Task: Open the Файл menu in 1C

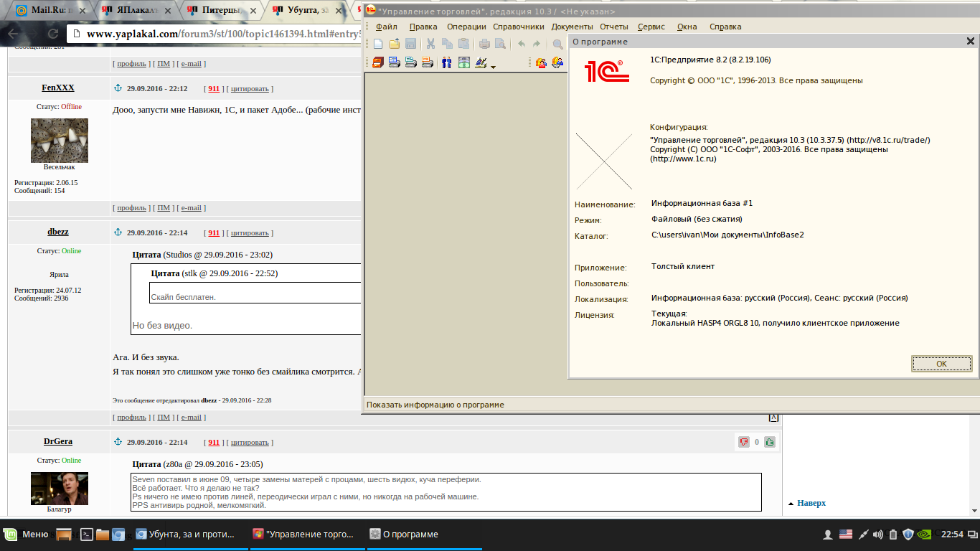Action: tap(387, 27)
